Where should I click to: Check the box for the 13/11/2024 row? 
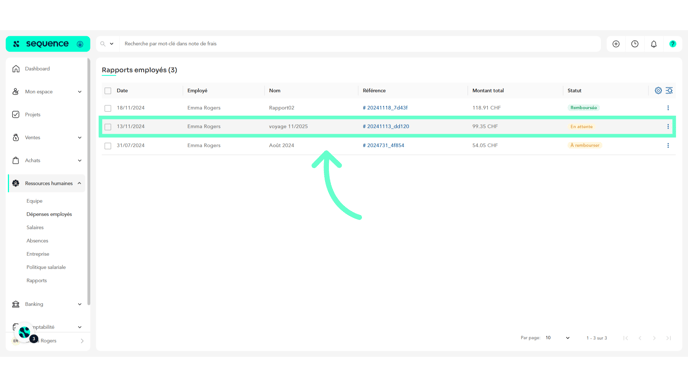(108, 127)
